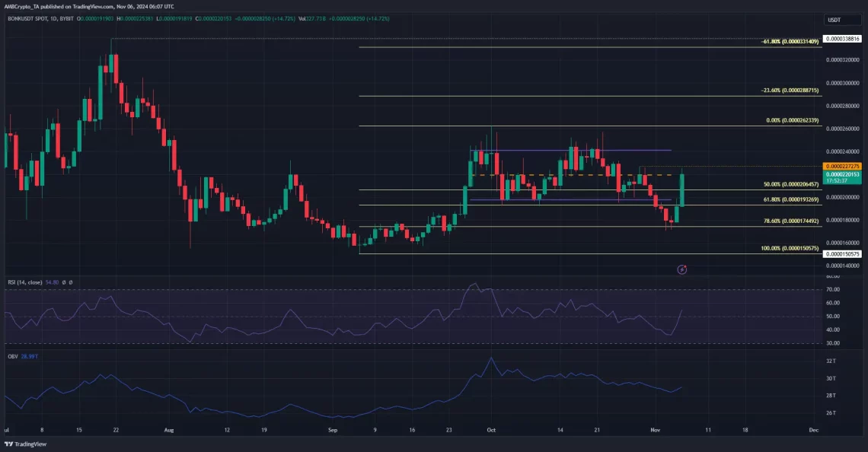The image size is (868, 452).
Task: Select the 100.00% (0.0000150575) Fibonacci label
Action: (789, 248)
